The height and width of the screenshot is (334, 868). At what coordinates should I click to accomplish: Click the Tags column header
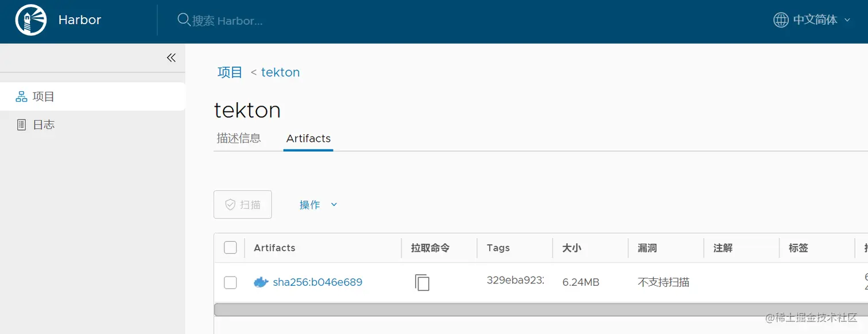(x=498, y=248)
